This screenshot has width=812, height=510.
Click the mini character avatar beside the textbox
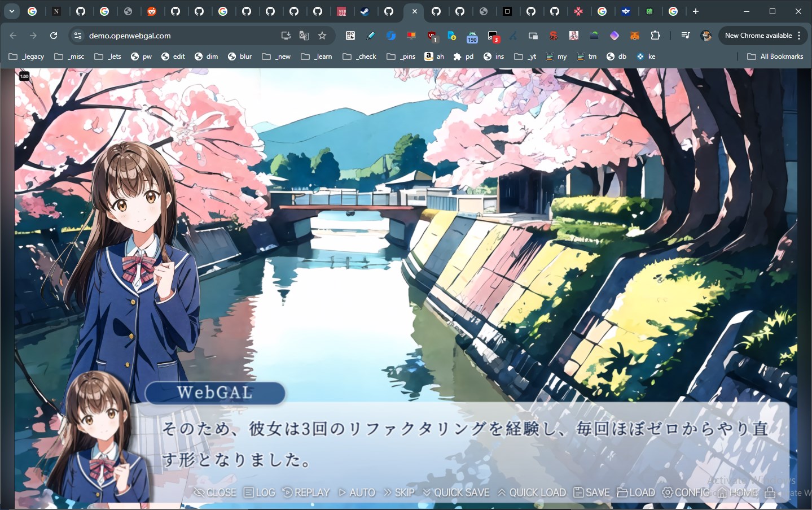(99, 438)
